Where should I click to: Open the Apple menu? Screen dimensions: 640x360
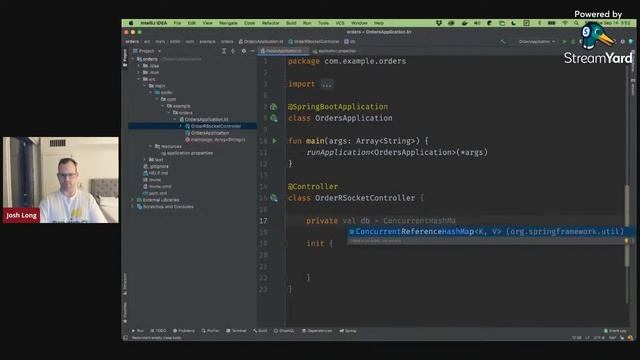click(131, 23)
